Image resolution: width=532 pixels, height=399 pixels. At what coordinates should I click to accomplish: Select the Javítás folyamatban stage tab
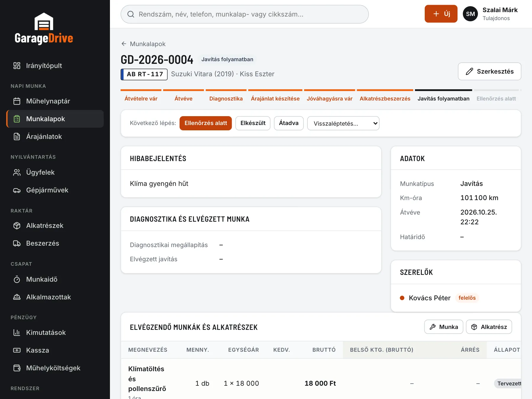443,96
